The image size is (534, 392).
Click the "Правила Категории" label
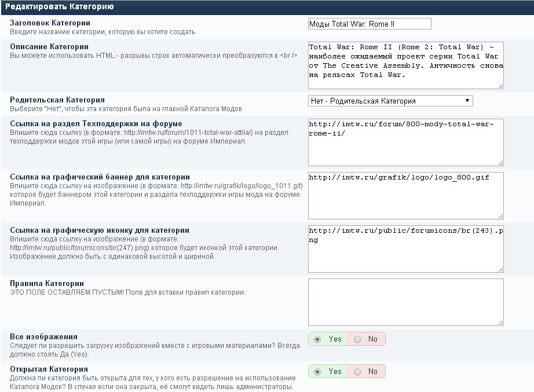coord(47,283)
